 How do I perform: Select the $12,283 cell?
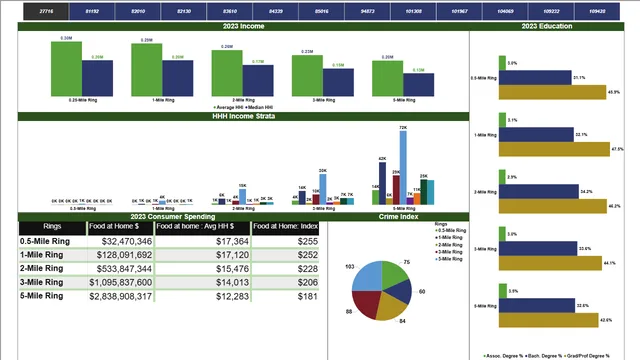coord(202,296)
